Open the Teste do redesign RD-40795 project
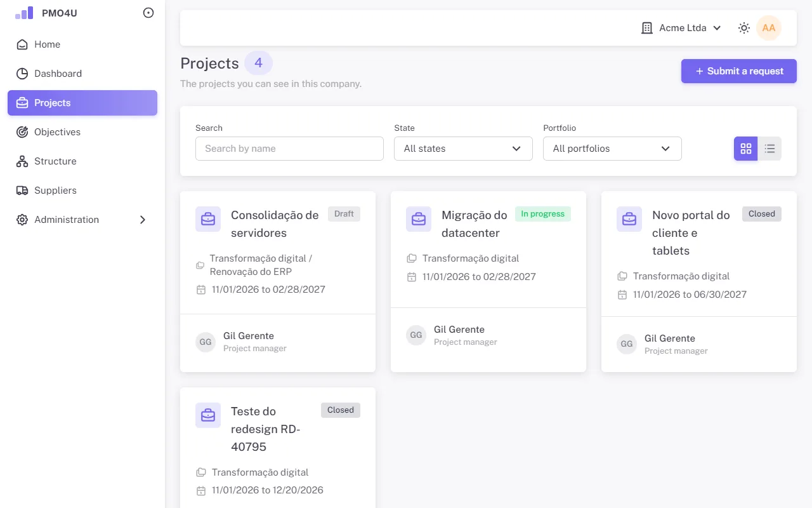This screenshot has width=812, height=508. [x=266, y=429]
